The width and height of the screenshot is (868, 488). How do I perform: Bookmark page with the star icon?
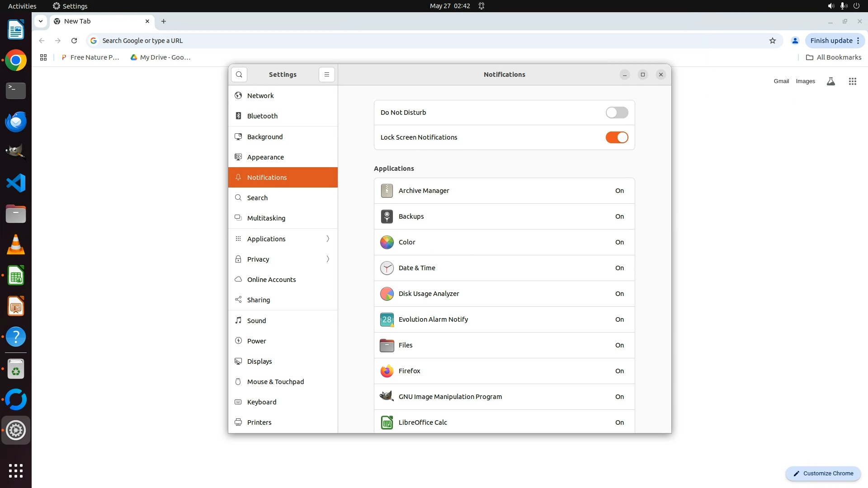pyautogui.click(x=773, y=41)
